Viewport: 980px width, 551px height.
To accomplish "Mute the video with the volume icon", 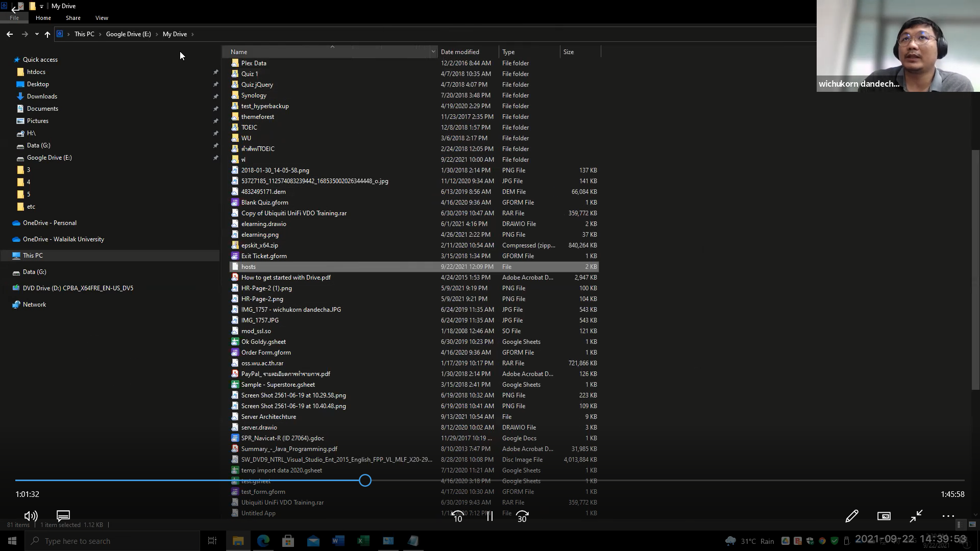I will 31,516.
